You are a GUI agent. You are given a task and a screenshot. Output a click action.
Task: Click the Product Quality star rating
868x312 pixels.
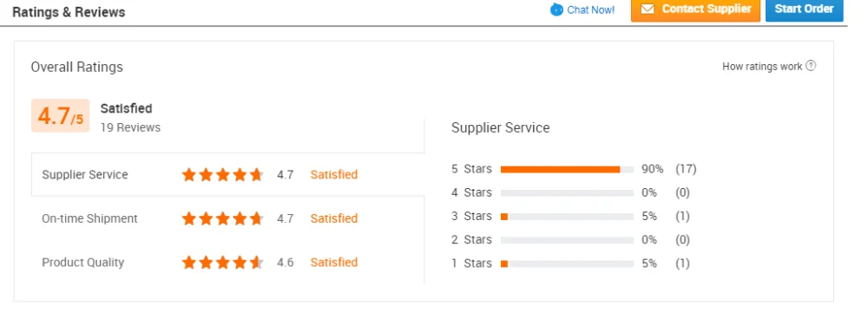[x=222, y=263]
